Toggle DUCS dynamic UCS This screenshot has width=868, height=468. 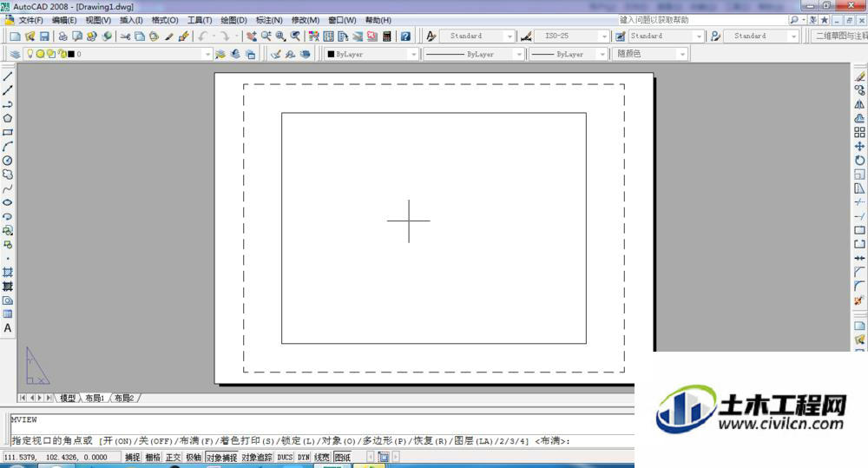click(x=285, y=457)
